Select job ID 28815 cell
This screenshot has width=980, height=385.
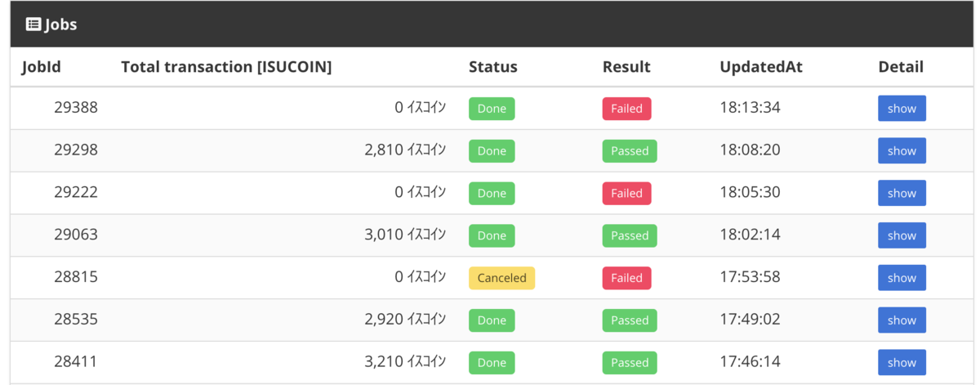[x=76, y=277]
